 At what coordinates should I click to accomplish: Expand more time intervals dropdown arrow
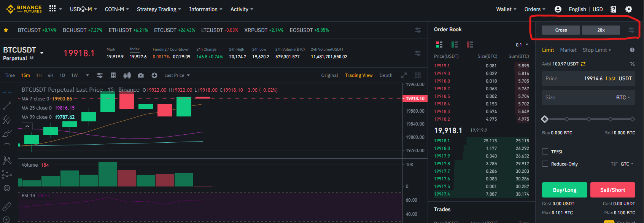pyautogui.click(x=87, y=75)
